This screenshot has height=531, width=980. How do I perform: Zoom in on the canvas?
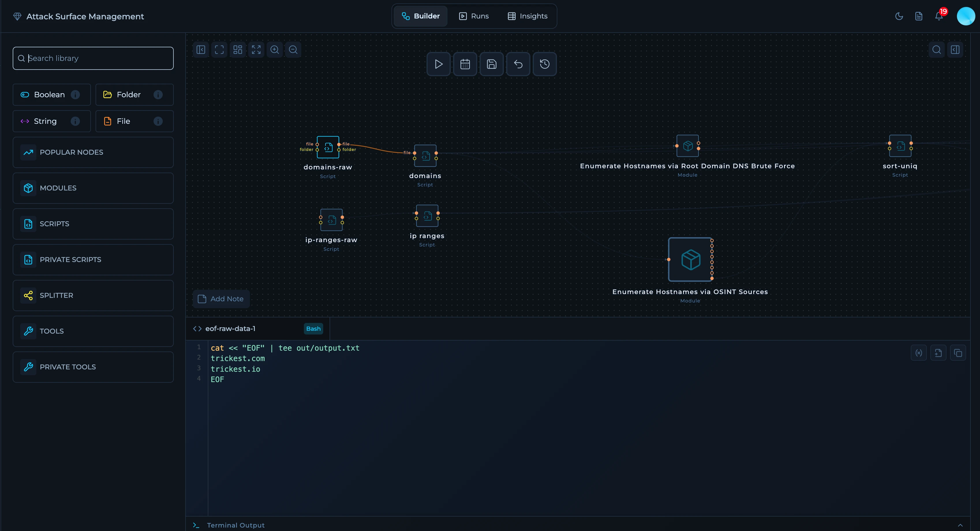[275, 50]
